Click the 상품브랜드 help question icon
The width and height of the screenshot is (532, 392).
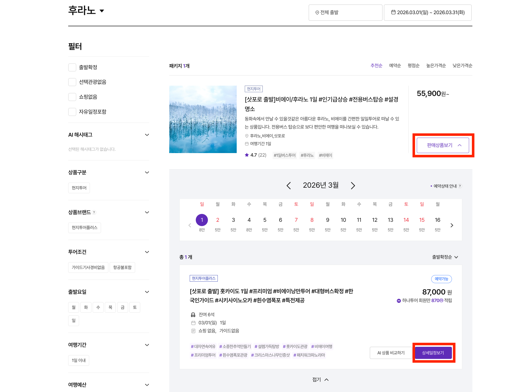point(94,212)
